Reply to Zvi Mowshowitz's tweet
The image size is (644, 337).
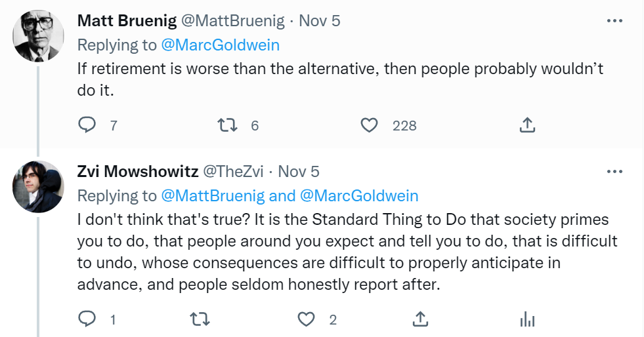(87, 319)
